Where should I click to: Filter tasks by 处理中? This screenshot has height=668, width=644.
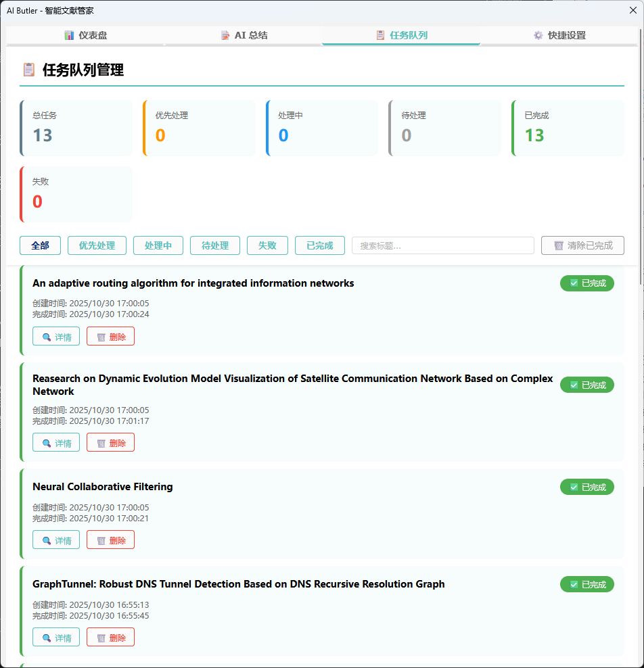click(x=158, y=245)
